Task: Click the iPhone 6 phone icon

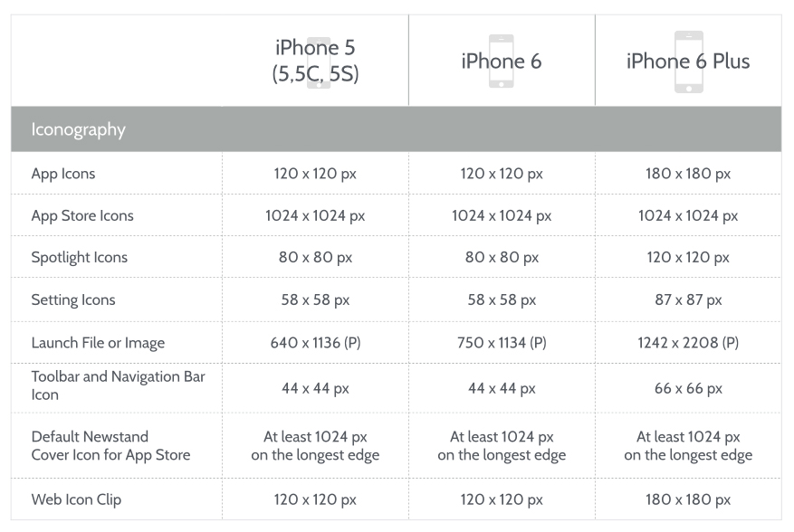Action: tap(501, 61)
